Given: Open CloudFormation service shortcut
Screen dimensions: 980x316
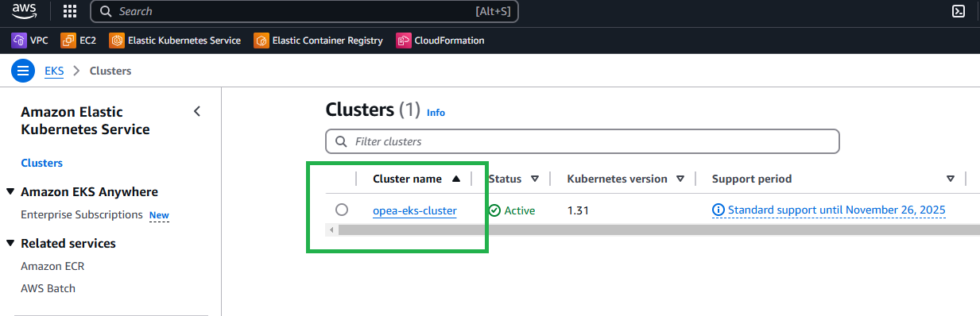Looking at the screenshot, I should tap(440, 40).
